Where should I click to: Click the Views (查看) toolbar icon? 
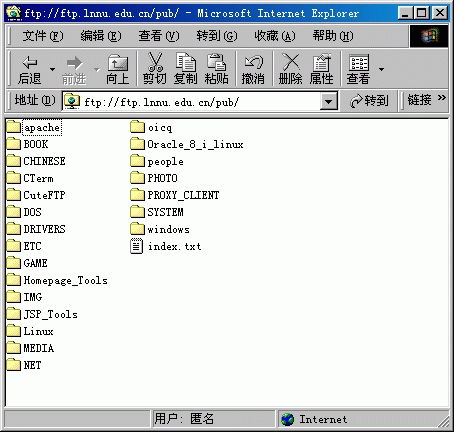click(358, 63)
